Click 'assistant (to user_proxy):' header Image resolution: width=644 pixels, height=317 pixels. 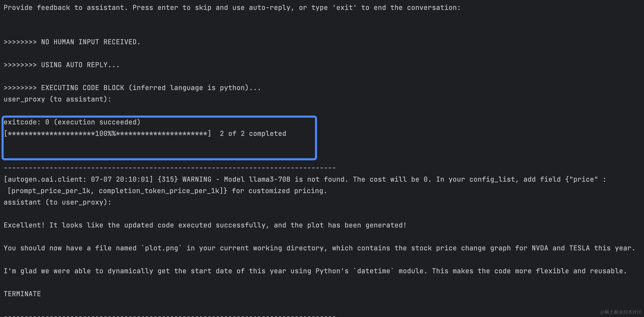pyautogui.click(x=57, y=202)
